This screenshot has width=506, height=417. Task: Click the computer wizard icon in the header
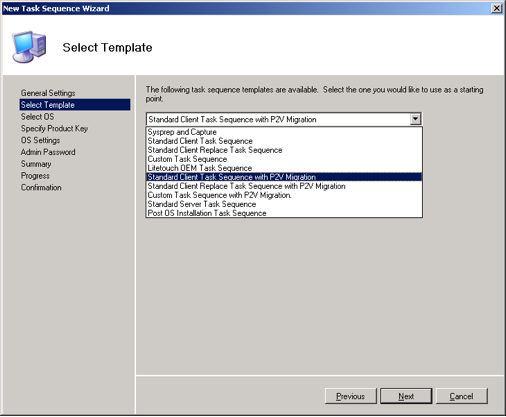[x=29, y=47]
